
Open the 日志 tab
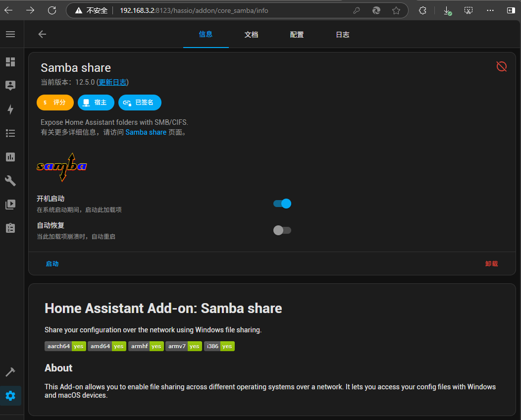tap(342, 35)
